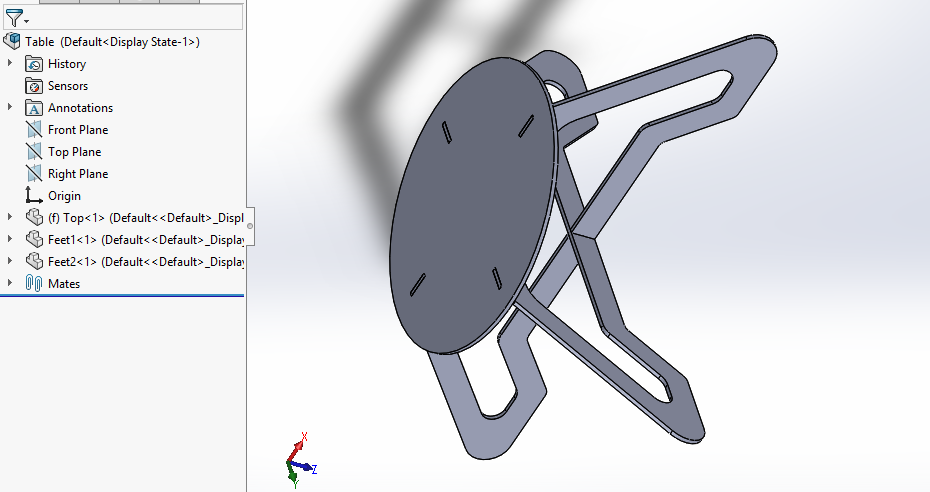Select the Feet1<1> component row

click(146, 239)
